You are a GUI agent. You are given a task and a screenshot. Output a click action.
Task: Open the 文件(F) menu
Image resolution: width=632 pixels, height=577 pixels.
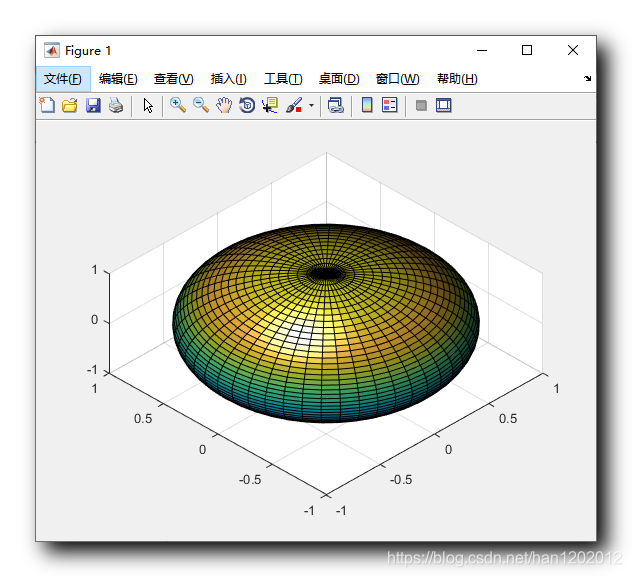63,79
